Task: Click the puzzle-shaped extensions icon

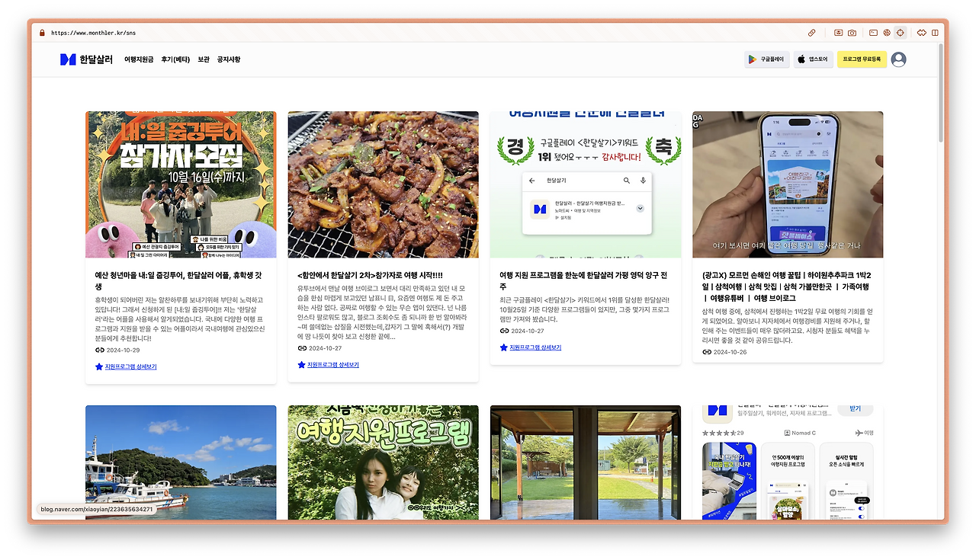Action: 921,32
